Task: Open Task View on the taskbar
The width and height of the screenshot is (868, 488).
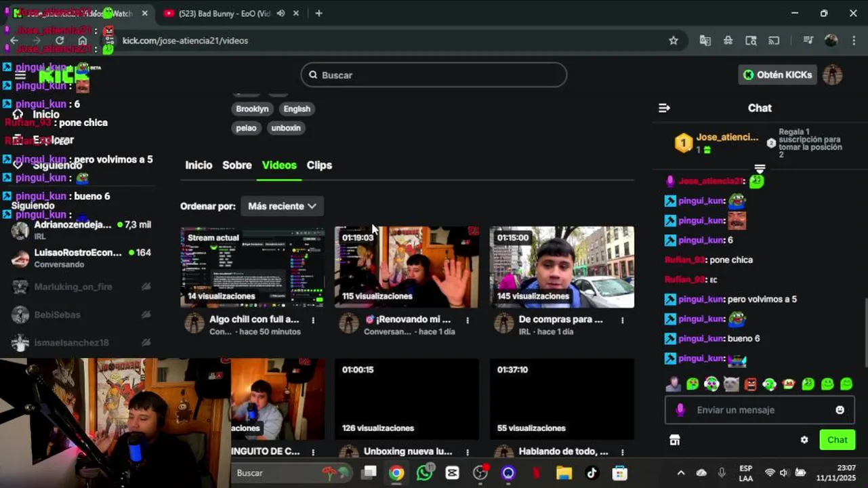Action: 369,473
